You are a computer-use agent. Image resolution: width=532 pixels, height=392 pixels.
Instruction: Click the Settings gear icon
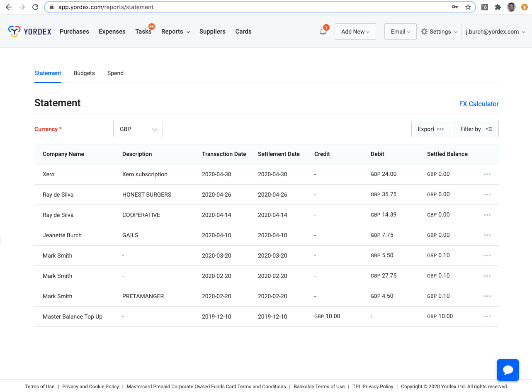[x=424, y=32]
